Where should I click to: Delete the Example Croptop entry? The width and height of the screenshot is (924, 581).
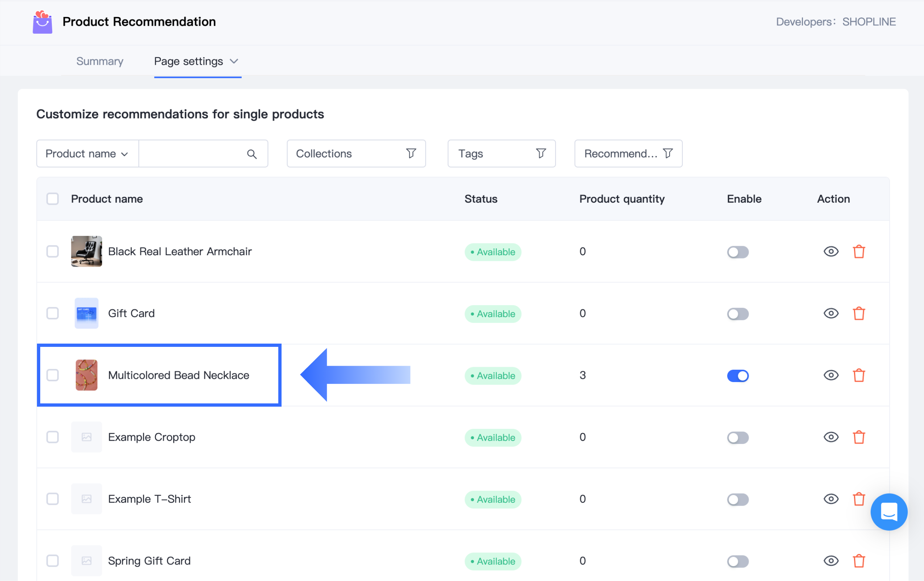click(x=859, y=437)
